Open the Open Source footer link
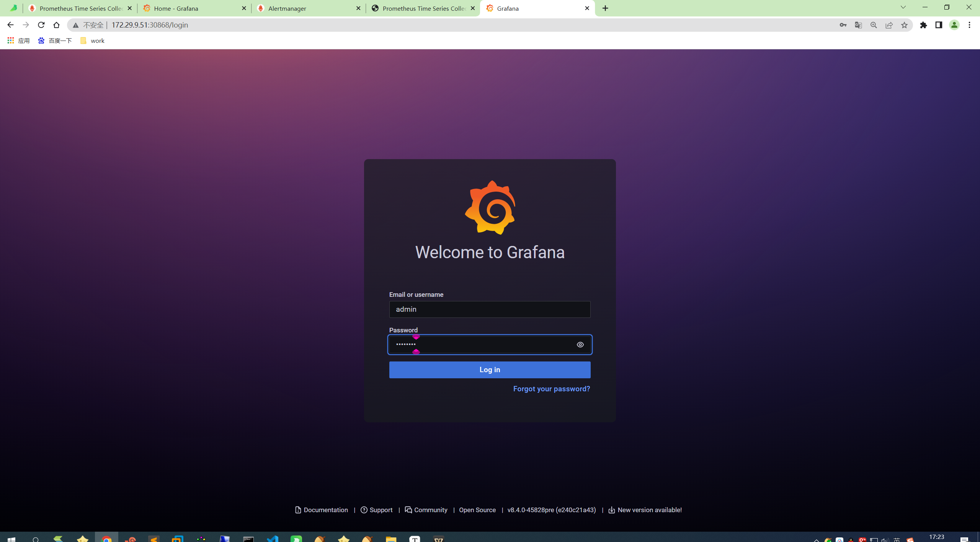Viewport: 980px width, 542px height. click(x=477, y=510)
